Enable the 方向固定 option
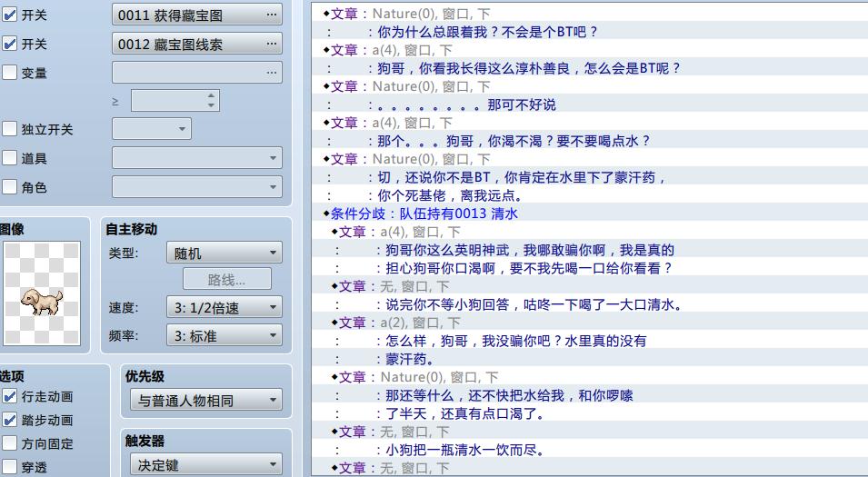The width and height of the screenshot is (868, 477). (9, 443)
